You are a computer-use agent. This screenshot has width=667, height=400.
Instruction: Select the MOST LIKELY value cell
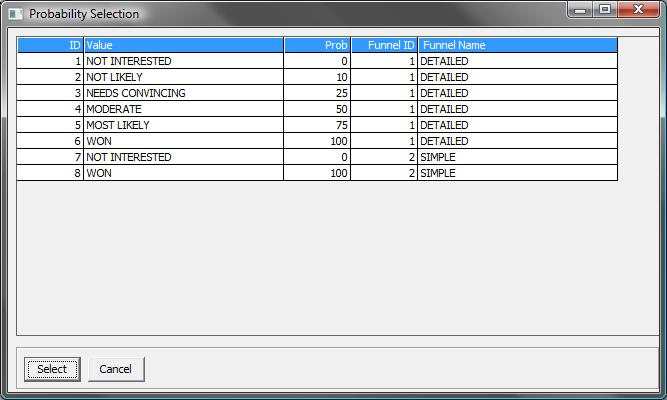pos(184,125)
